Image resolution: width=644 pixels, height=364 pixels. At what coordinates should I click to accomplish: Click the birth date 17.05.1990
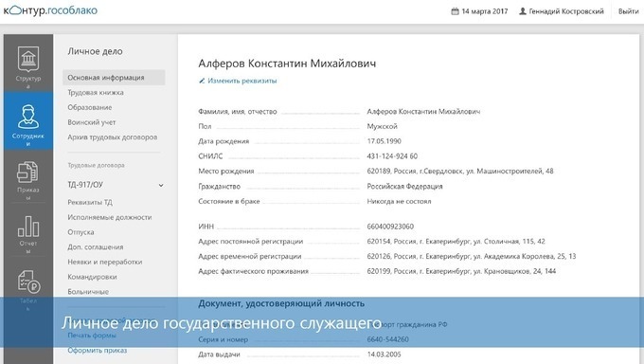point(384,141)
